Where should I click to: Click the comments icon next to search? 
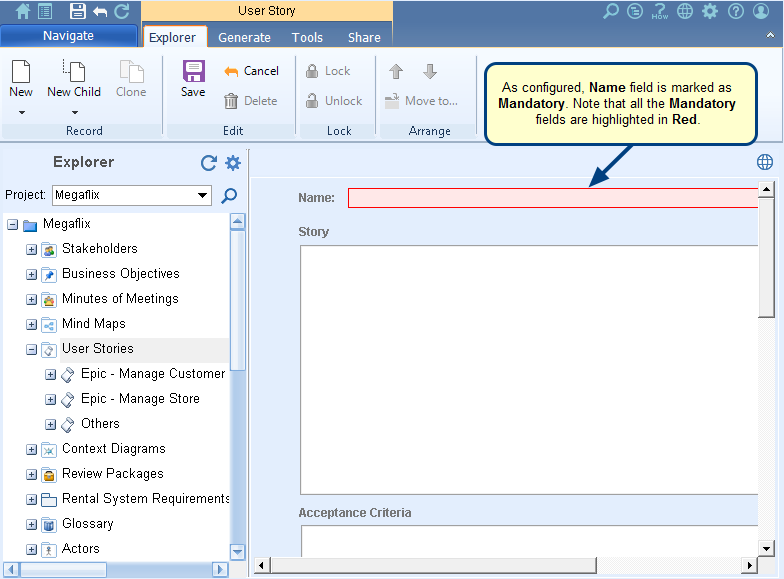pos(635,11)
